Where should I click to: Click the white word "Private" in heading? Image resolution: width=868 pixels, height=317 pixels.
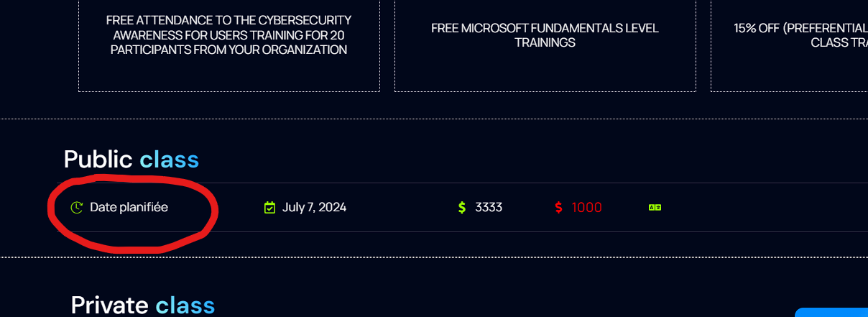110,305
